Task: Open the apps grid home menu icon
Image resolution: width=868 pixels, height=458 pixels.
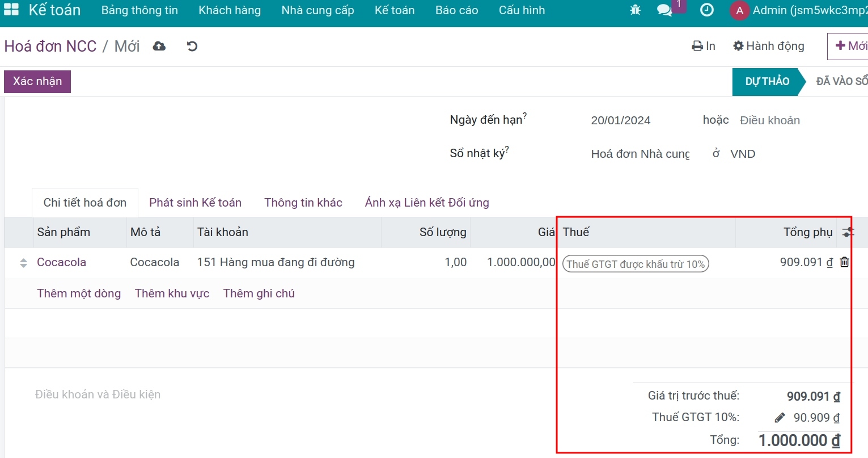Action: [x=11, y=10]
